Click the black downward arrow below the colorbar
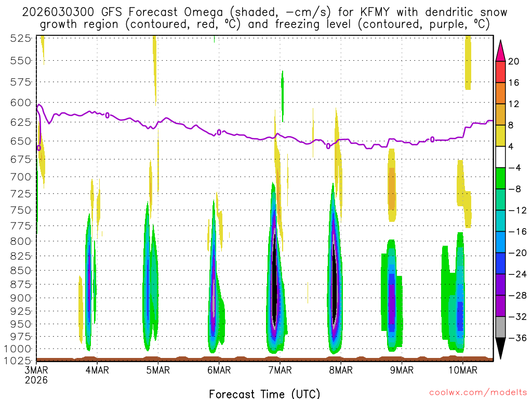532x399 pixels. (x=500, y=348)
